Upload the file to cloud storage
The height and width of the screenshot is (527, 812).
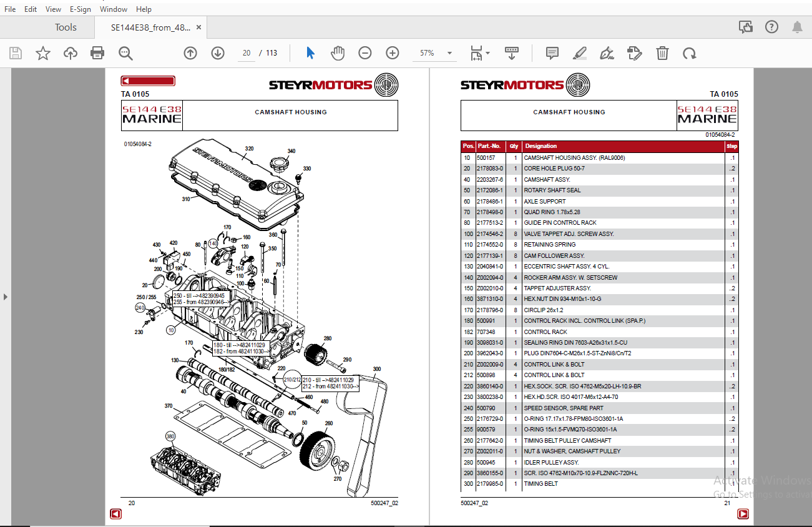(71, 53)
